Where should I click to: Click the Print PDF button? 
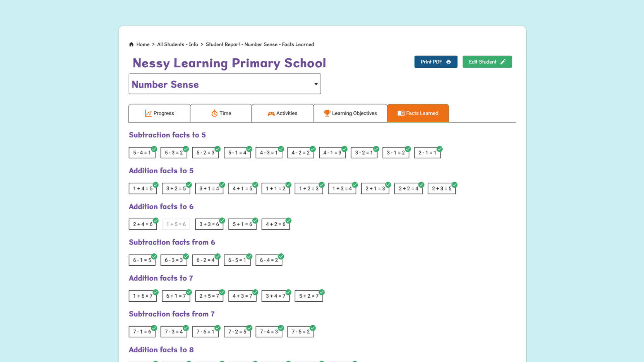[436, 62]
